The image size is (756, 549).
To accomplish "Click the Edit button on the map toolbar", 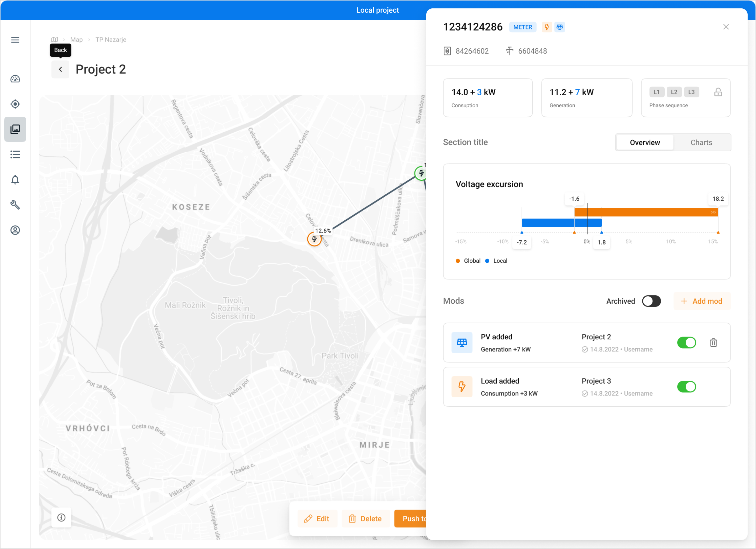I will click(x=317, y=518).
